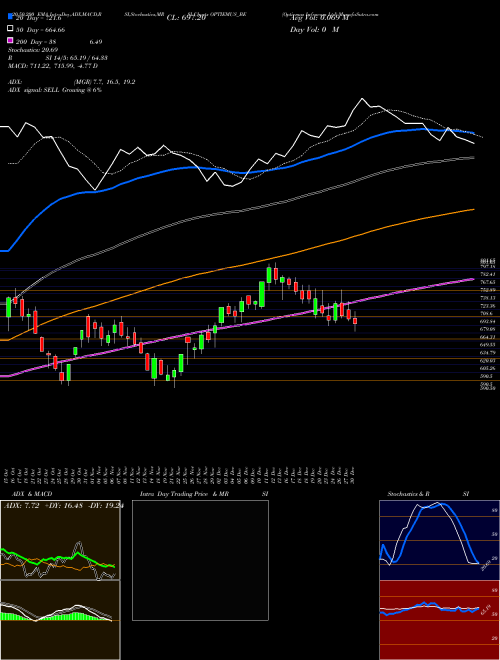Select the 'Avg Vol: 0.069 M' text

point(319,18)
